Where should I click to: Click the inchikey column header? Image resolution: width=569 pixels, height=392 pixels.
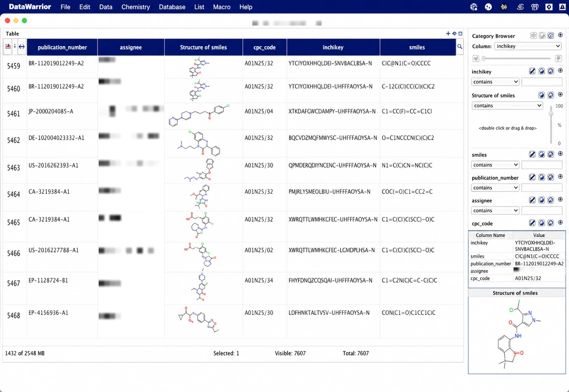click(333, 47)
